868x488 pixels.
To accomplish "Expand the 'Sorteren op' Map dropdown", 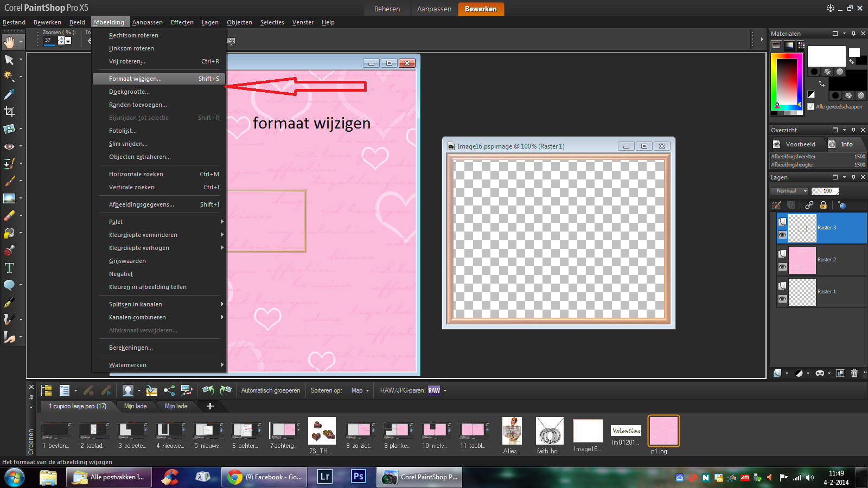I will coord(360,390).
